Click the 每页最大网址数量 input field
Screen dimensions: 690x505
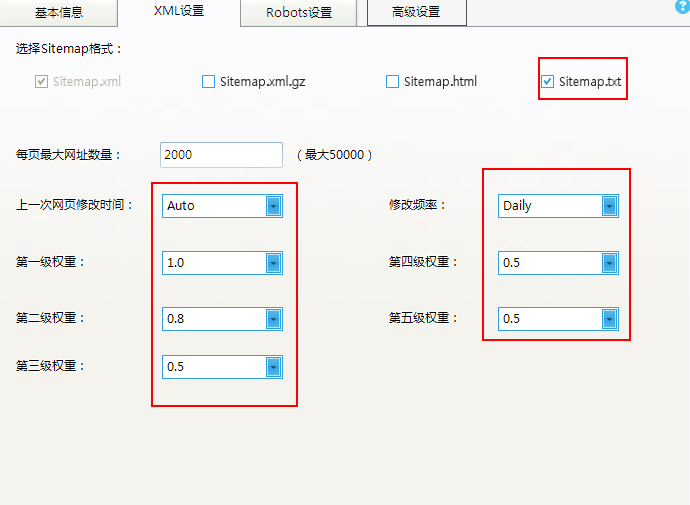click(x=221, y=155)
